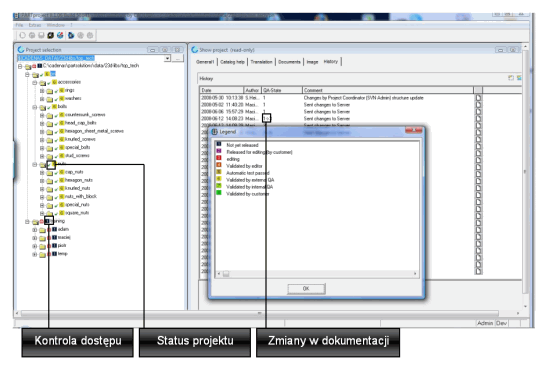Expand the countersunk_screws node
This screenshot has height=376, width=550.
42,115
